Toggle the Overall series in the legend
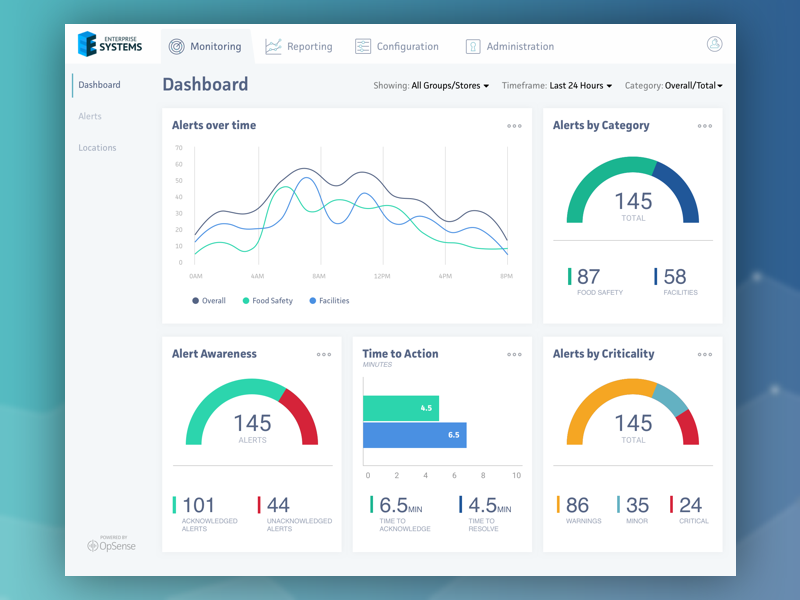The height and width of the screenshot is (600, 800). click(x=209, y=300)
